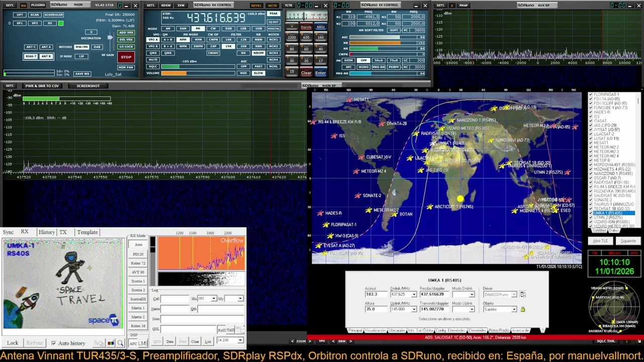Toggle BIAS-T power option

pos(31,56)
